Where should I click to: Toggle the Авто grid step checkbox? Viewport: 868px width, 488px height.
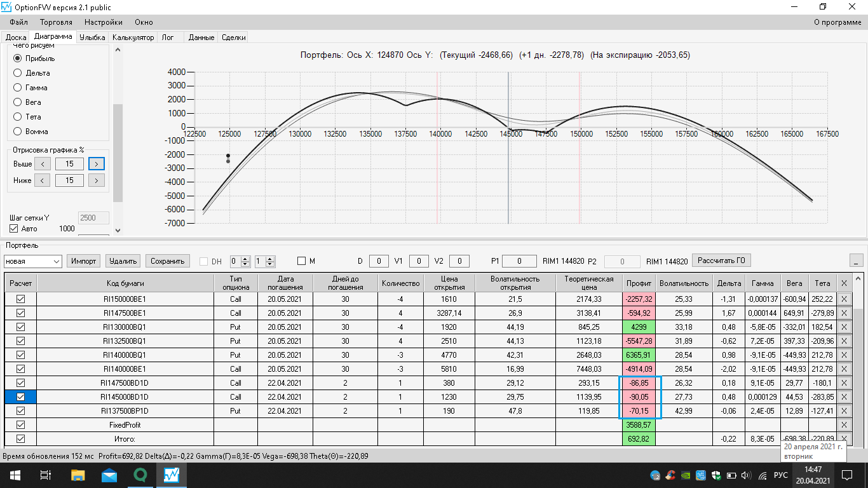click(x=14, y=229)
